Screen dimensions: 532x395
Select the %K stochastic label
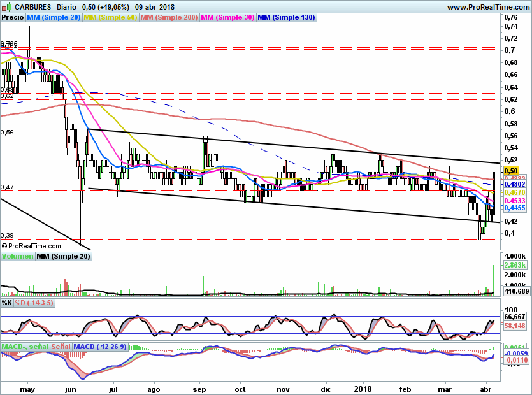pyautogui.click(x=7, y=303)
